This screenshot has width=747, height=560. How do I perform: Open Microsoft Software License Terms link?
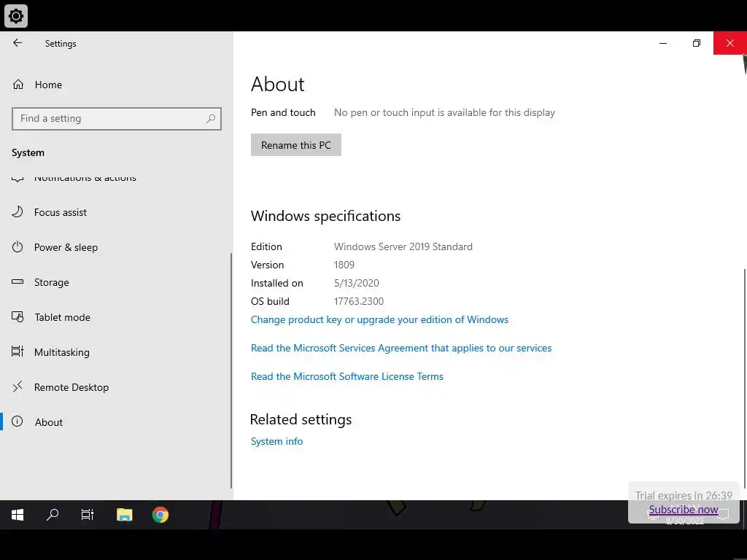click(347, 377)
